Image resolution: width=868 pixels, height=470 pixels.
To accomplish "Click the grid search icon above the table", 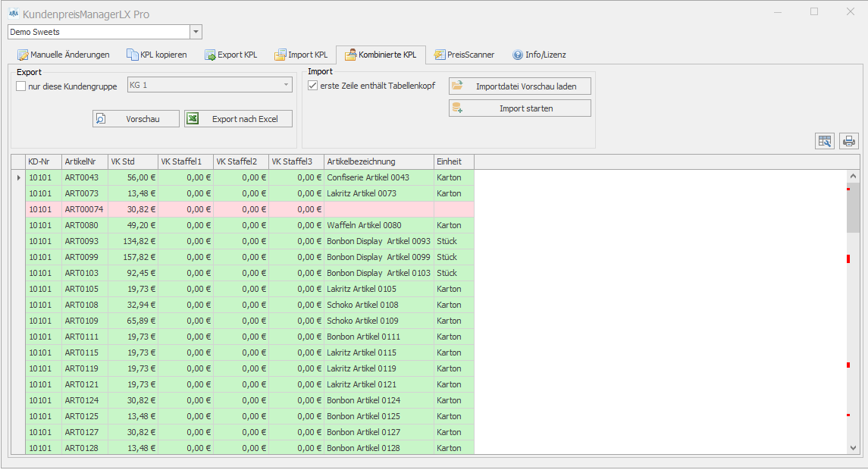I will [x=824, y=141].
